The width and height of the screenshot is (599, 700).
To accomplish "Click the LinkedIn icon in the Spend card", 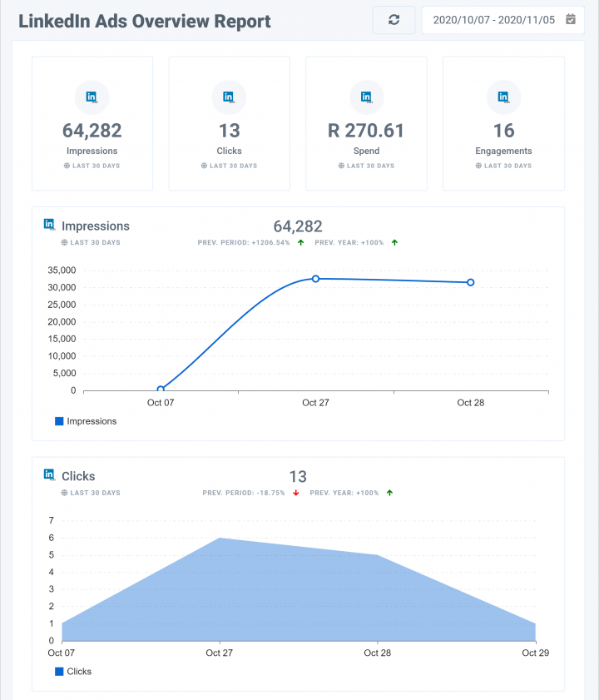I will pyautogui.click(x=366, y=97).
